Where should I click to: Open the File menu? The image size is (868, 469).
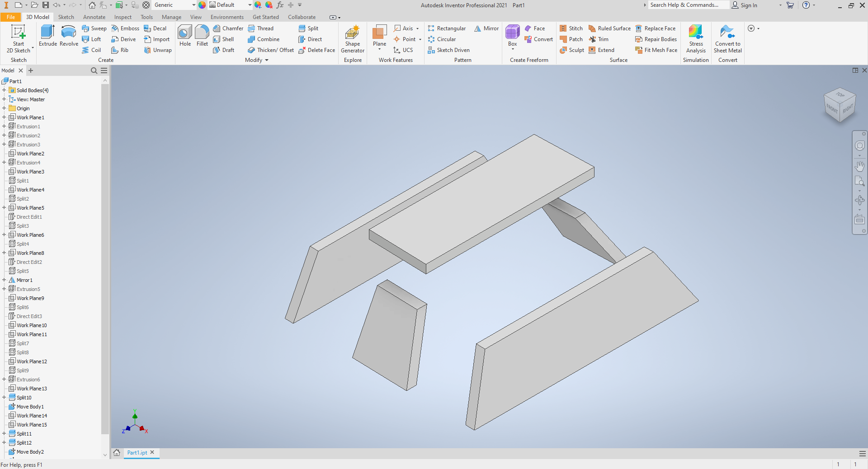11,17
